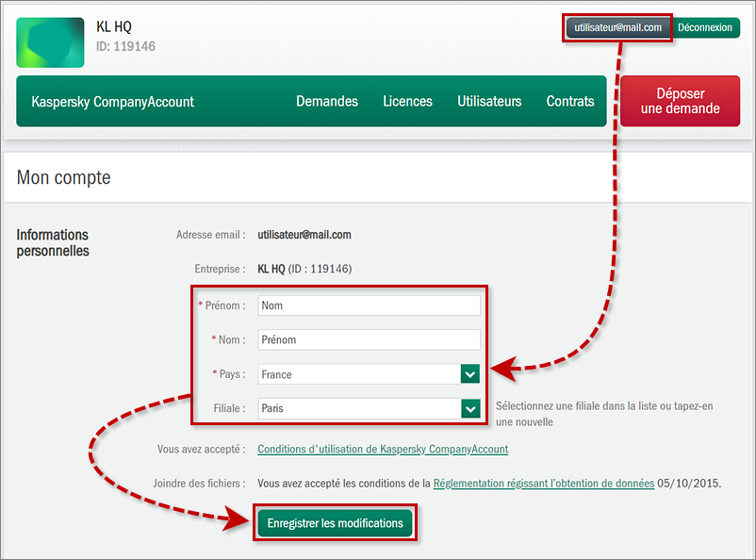Expand the Pays dropdown arrow

pos(470,374)
